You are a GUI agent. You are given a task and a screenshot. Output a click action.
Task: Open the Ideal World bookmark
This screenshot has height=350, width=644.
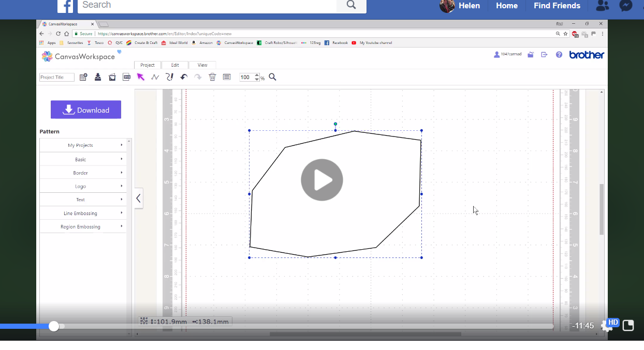(174, 43)
